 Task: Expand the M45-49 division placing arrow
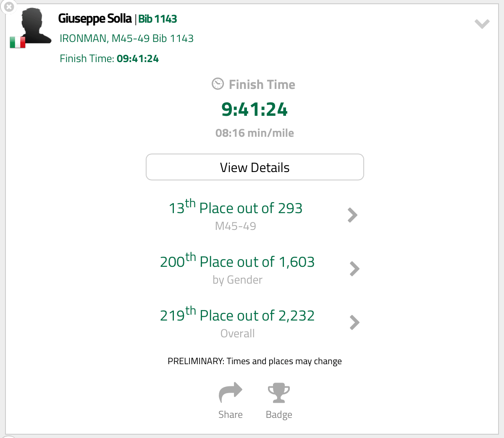coord(352,215)
